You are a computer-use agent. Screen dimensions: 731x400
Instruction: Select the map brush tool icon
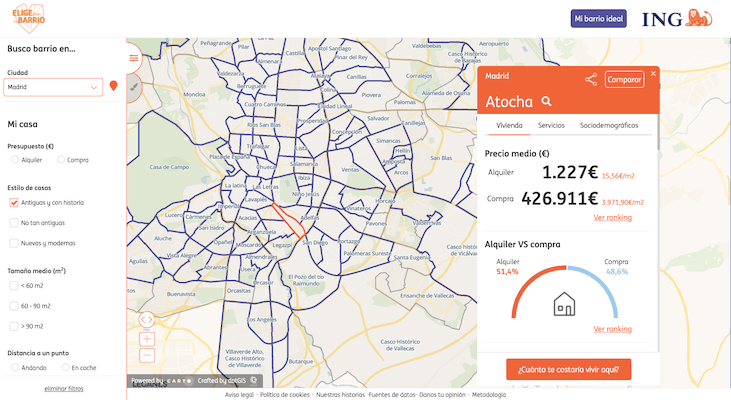(x=134, y=87)
